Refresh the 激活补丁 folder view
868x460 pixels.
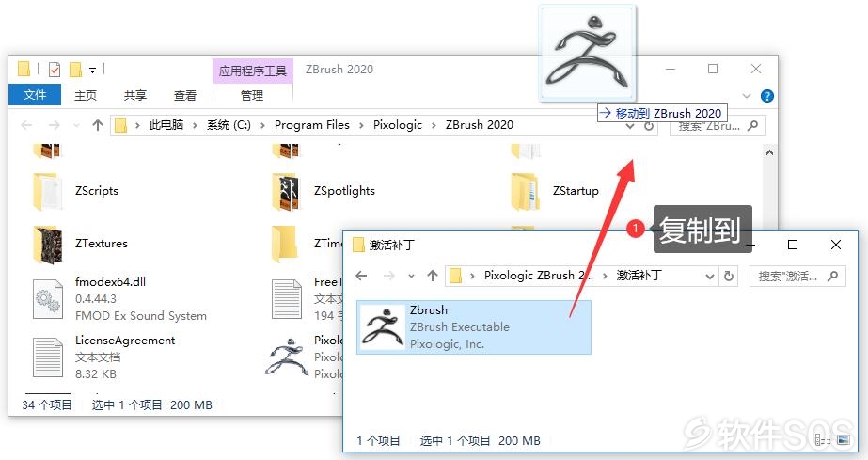(x=729, y=276)
